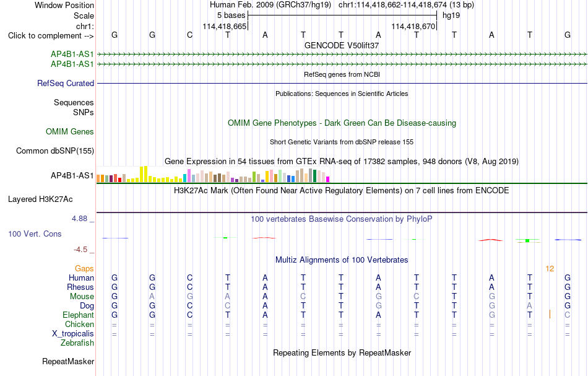588x376 pixels.
Task: Click the RefSeq Curated gene line
Action: pos(342,83)
